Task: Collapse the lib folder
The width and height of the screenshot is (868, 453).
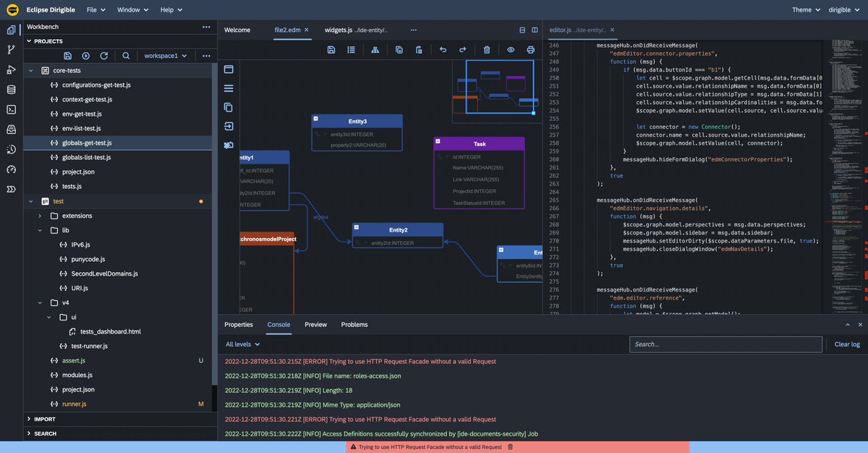Action: (40, 230)
